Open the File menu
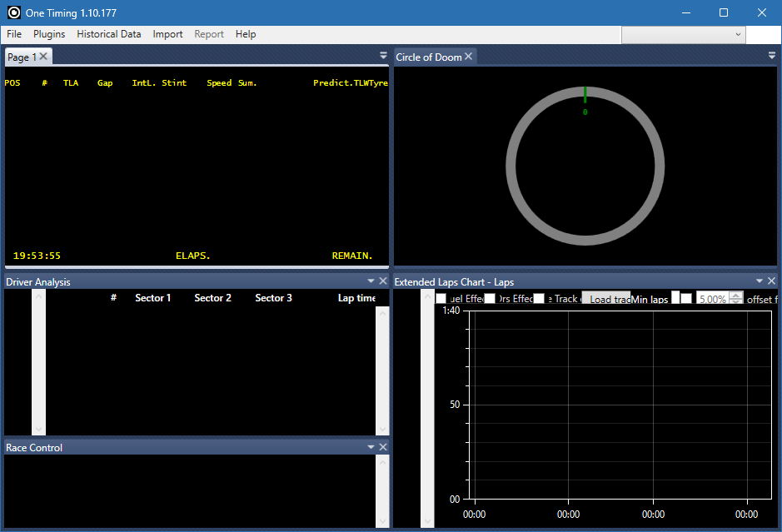The height and width of the screenshot is (532, 782). (13, 34)
